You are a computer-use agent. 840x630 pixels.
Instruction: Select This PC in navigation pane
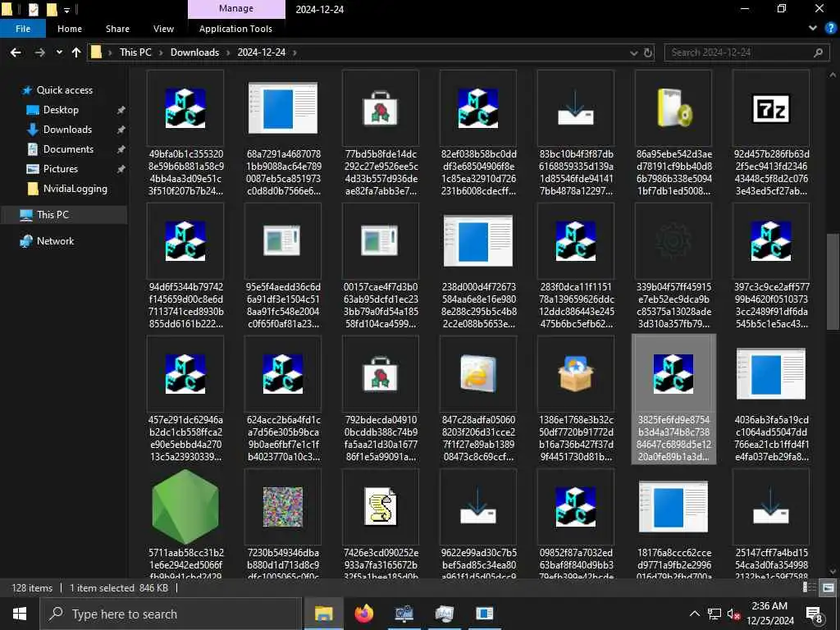(52, 215)
